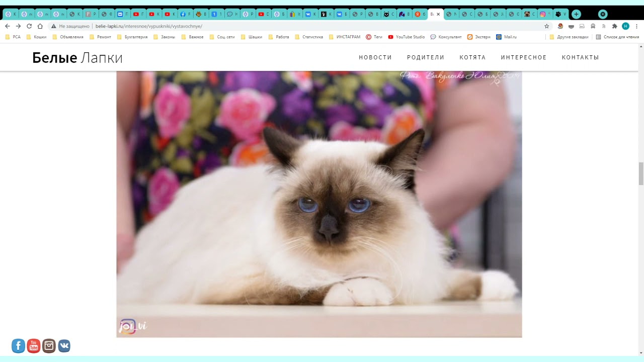Open the РСА bookmarks folder

[x=13, y=37]
